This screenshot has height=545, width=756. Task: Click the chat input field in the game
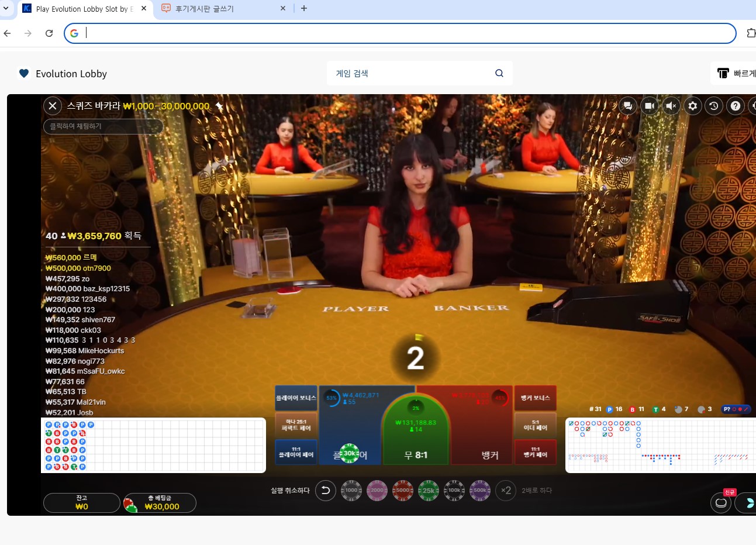[103, 126]
